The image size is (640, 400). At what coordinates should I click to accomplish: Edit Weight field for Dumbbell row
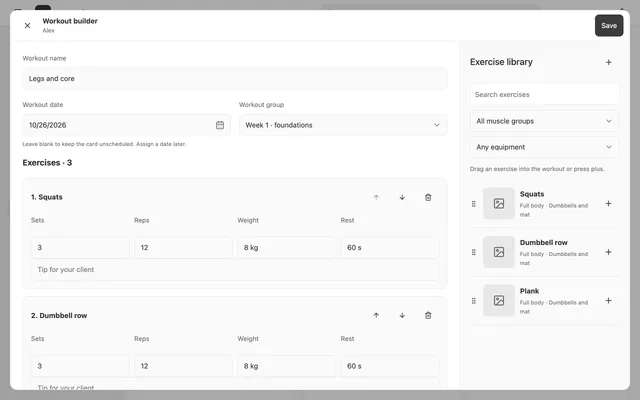(x=287, y=366)
